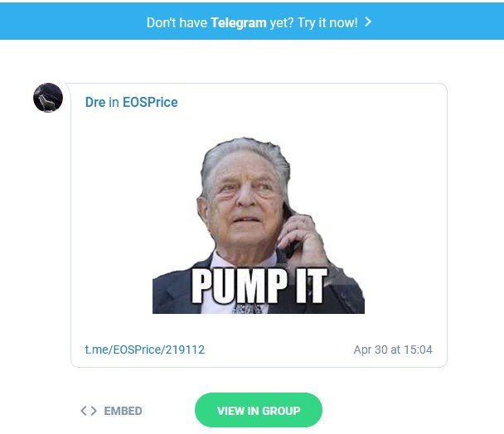Click the bold Telegram word in banner
Screen dimensions: 504x434
pos(239,22)
